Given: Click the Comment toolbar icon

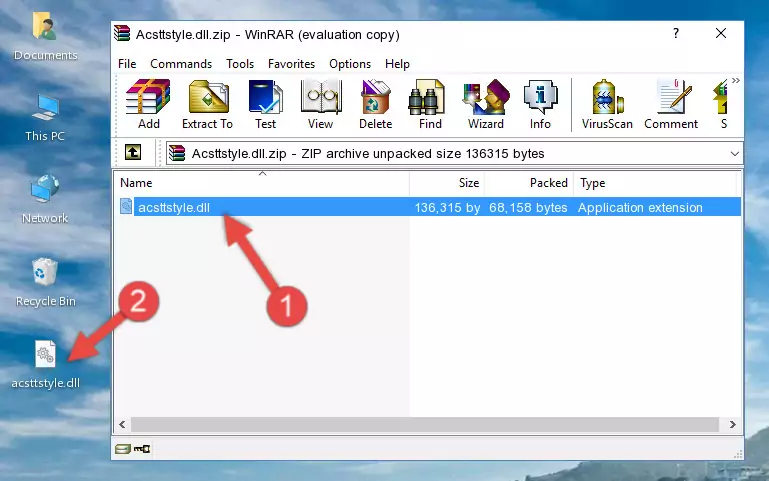Looking at the screenshot, I should click(x=671, y=104).
